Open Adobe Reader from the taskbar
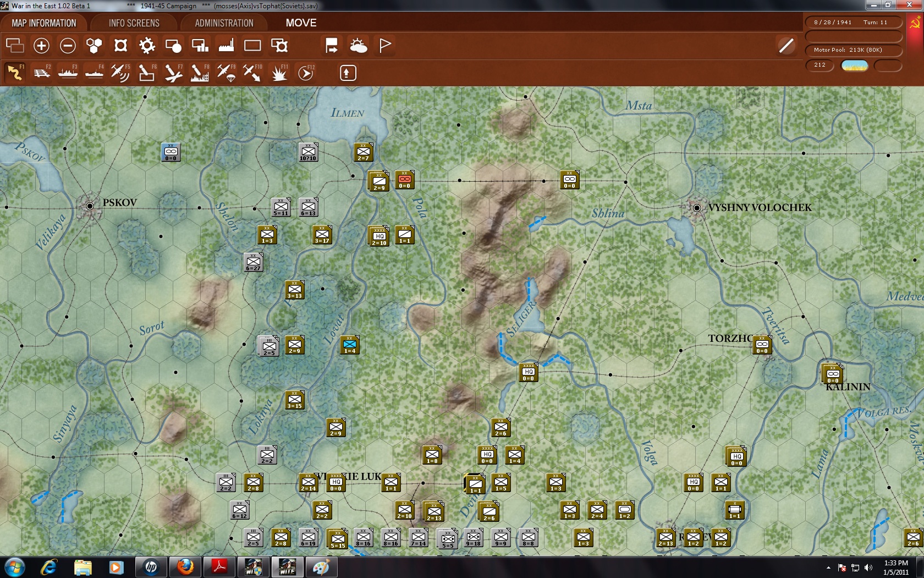 click(219, 567)
